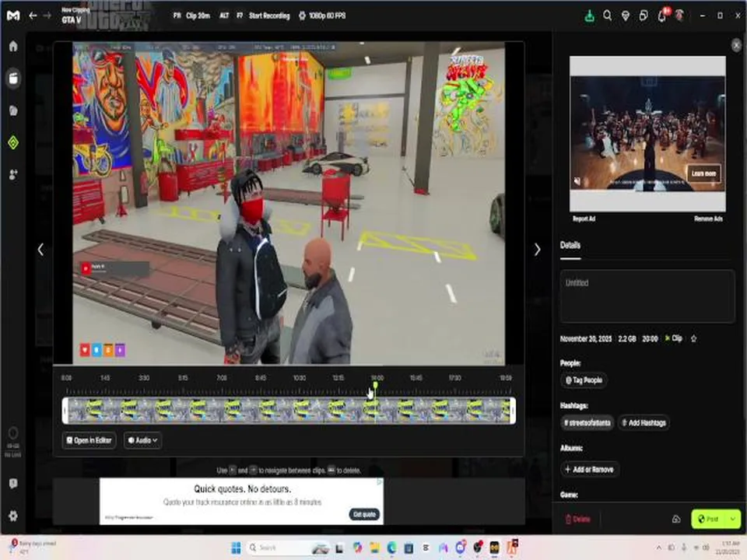Click the premium gem icon in top bar
The width and height of the screenshot is (747, 560).
[x=626, y=16]
